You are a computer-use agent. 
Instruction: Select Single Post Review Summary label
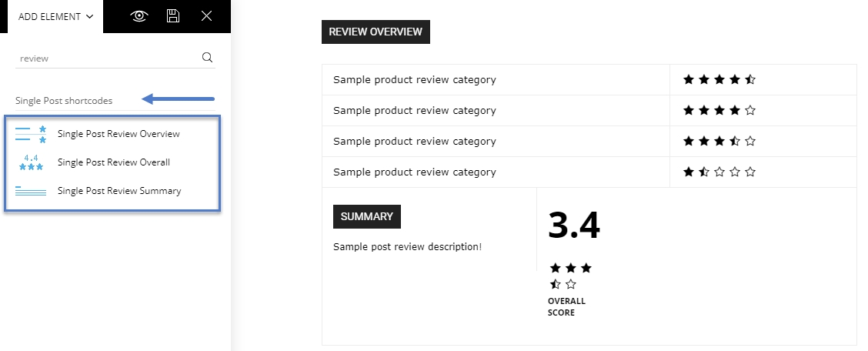click(x=119, y=191)
